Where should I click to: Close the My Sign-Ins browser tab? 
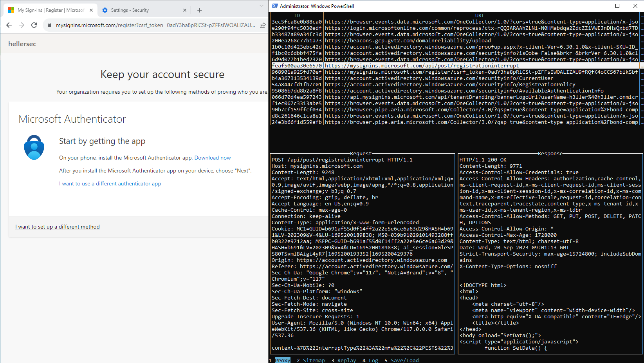point(91,10)
